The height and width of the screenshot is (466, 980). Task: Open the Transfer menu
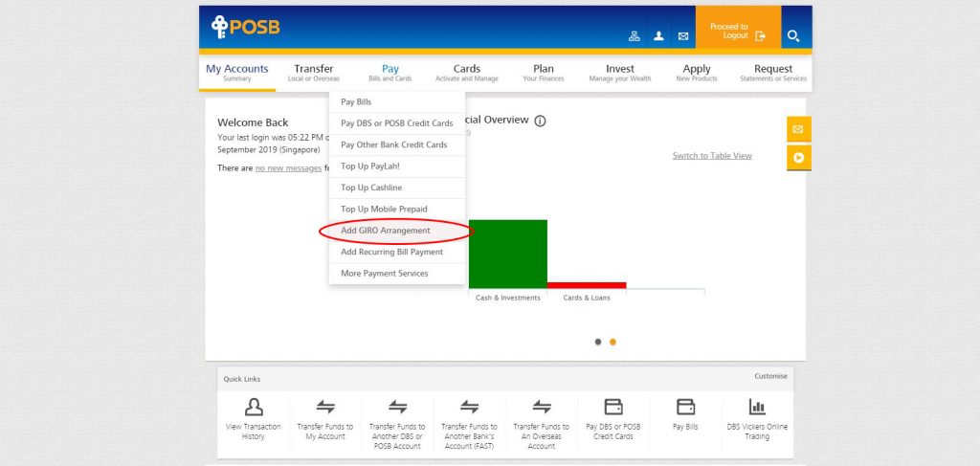pyautogui.click(x=314, y=73)
